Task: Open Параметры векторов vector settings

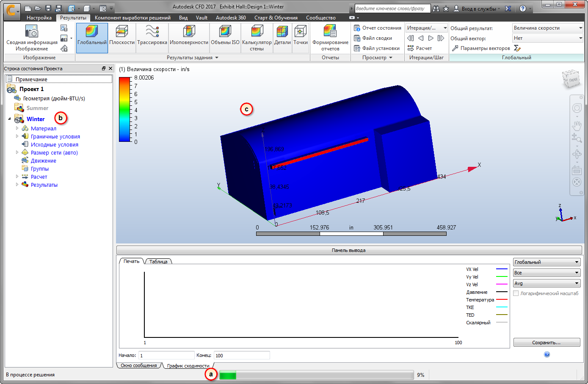Action: [x=481, y=48]
